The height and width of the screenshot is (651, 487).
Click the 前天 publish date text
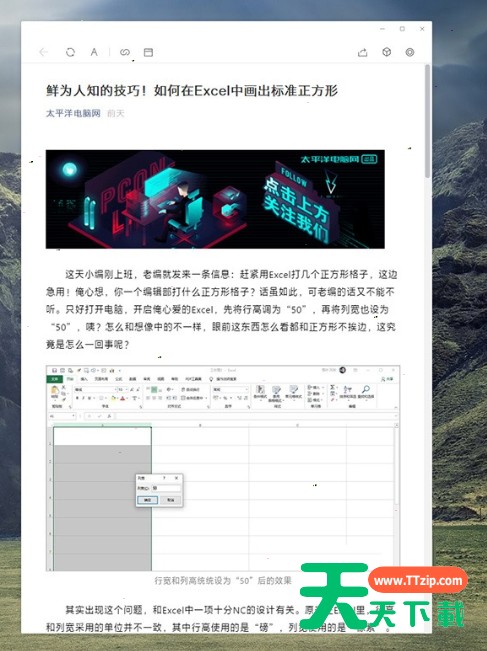point(116,113)
